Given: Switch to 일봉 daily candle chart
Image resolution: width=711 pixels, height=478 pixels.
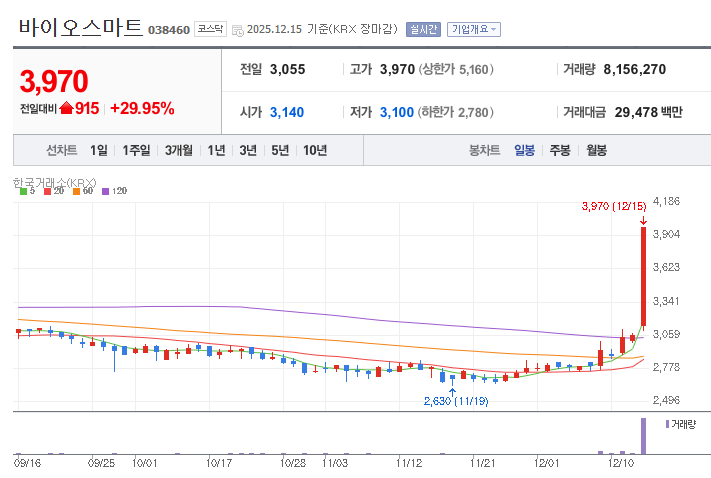Looking at the screenshot, I should (x=524, y=150).
